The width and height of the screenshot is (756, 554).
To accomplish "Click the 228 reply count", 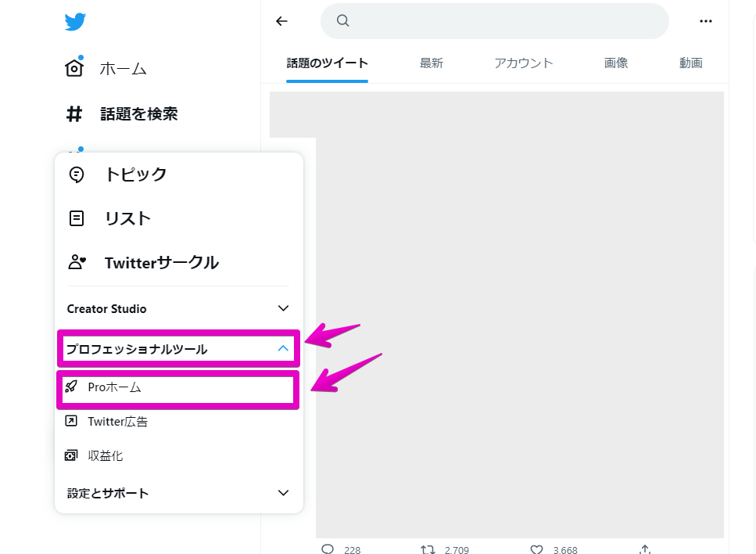I will (352, 550).
